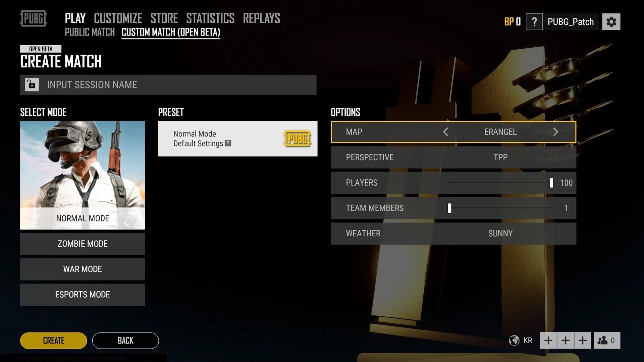Image resolution: width=644 pixels, height=362 pixels.
Task: Click the second plus icon bottom right
Action: point(565,340)
